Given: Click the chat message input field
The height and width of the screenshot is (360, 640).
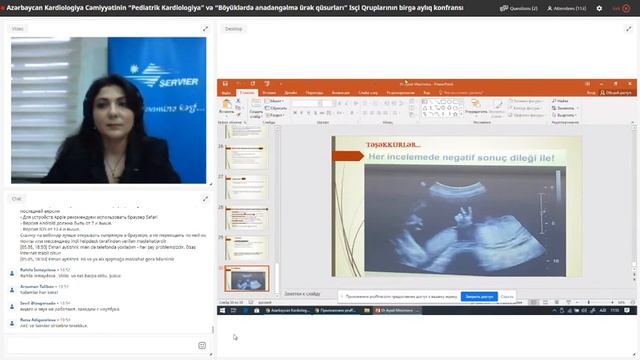Looking at the screenshot, I should [x=102, y=345].
